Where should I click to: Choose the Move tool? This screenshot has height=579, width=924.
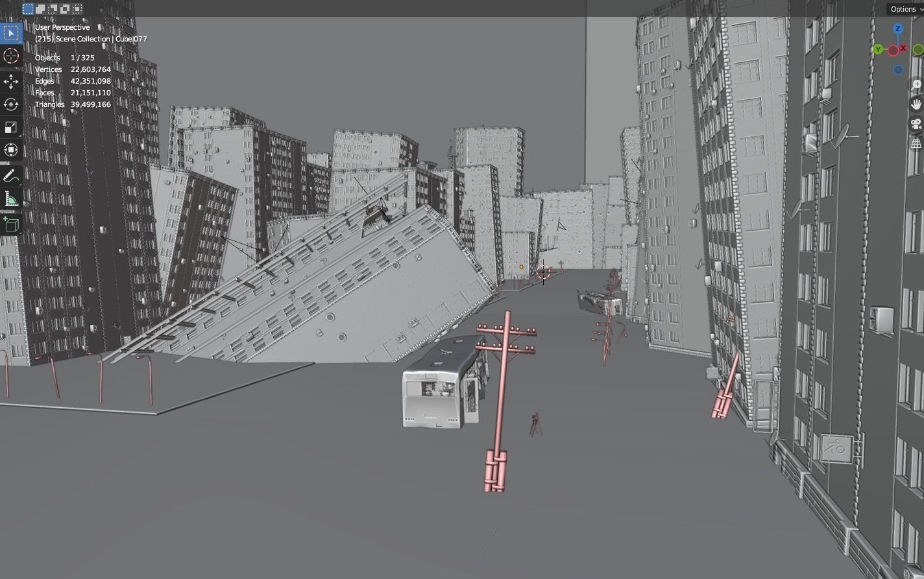11,81
